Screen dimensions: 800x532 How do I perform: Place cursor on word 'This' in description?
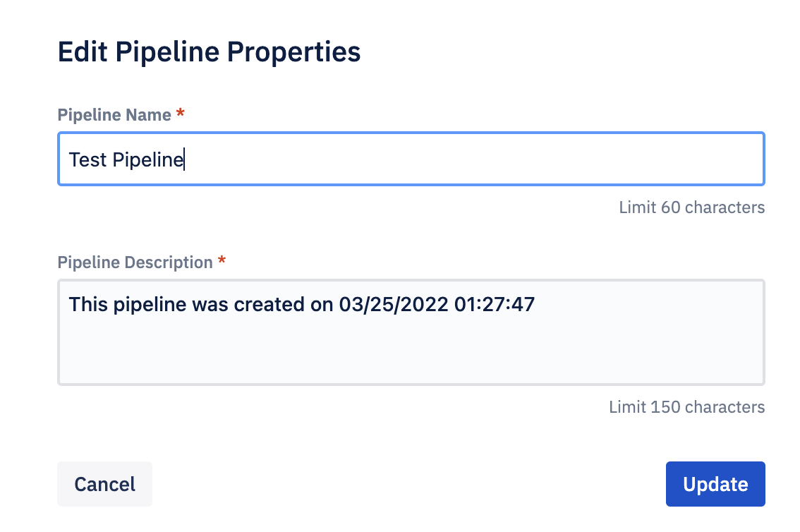87,305
